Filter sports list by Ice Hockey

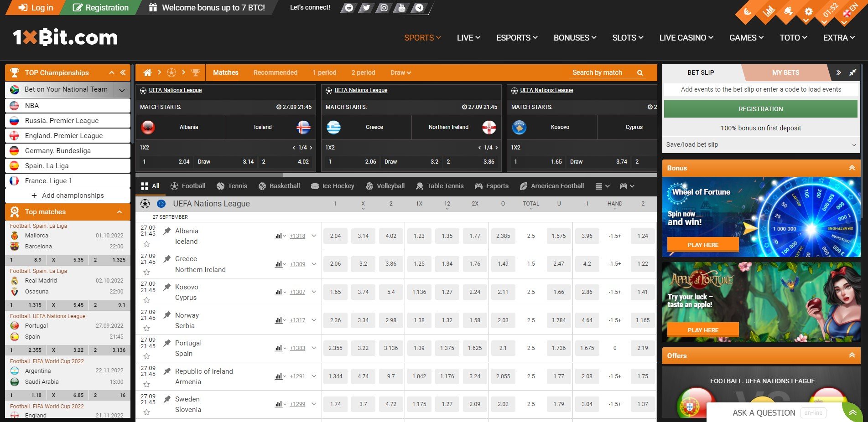[333, 186]
